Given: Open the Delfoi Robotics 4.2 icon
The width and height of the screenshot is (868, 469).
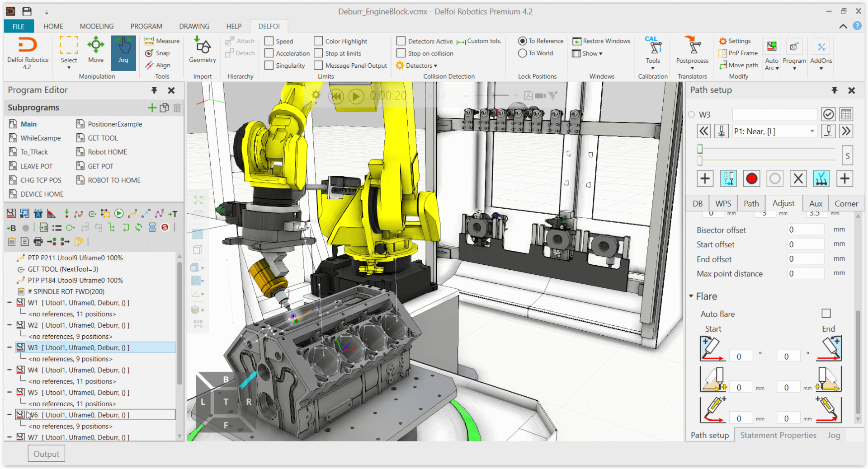Looking at the screenshot, I should (x=28, y=53).
